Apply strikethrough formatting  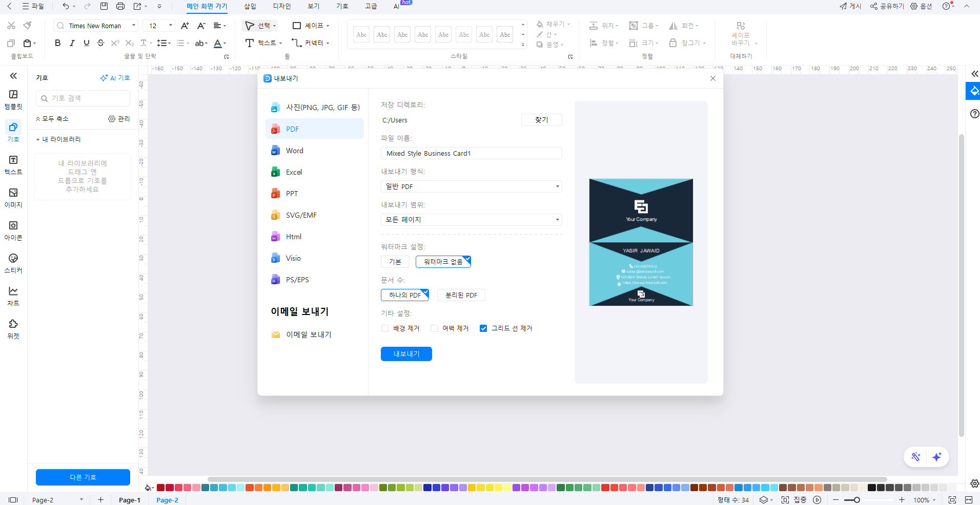(100, 43)
